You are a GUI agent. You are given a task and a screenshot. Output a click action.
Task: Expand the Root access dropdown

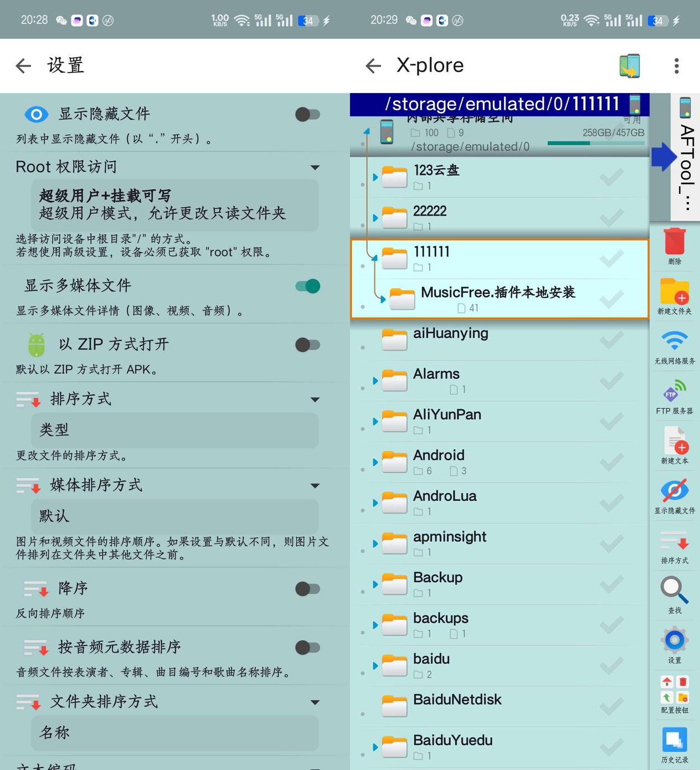(315, 167)
